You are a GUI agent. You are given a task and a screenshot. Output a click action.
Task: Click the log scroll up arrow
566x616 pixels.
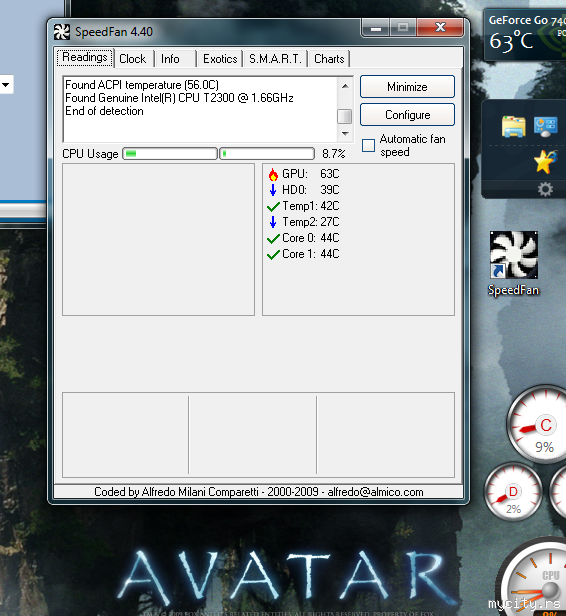click(x=345, y=86)
